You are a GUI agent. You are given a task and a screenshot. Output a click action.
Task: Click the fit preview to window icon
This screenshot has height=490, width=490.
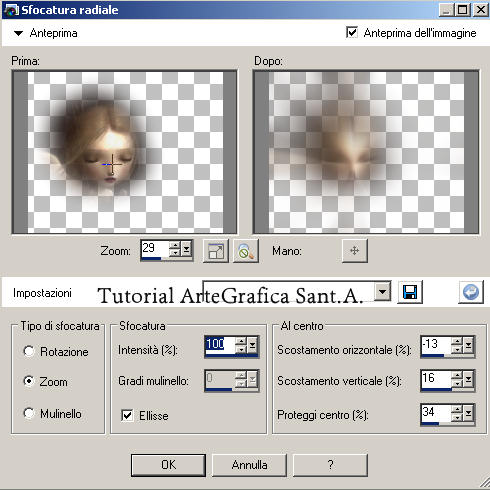(216, 251)
